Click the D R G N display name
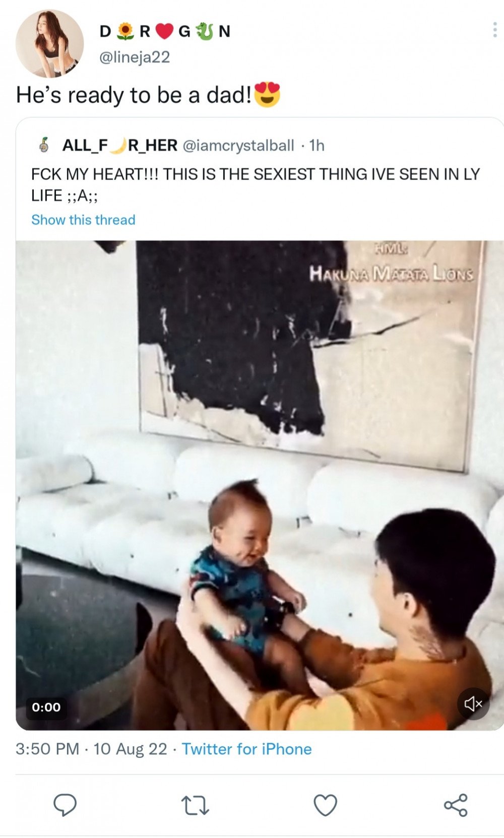504x838 pixels. pos(165,31)
